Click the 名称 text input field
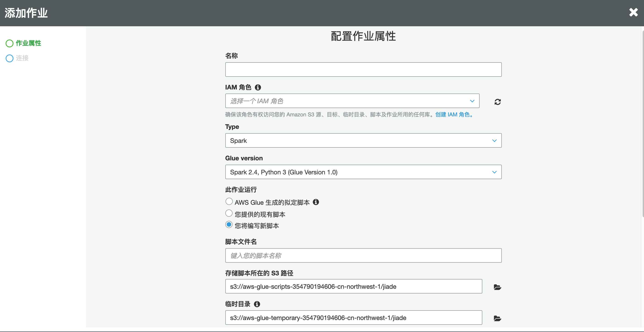The height and width of the screenshot is (332, 644). (x=363, y=70)
